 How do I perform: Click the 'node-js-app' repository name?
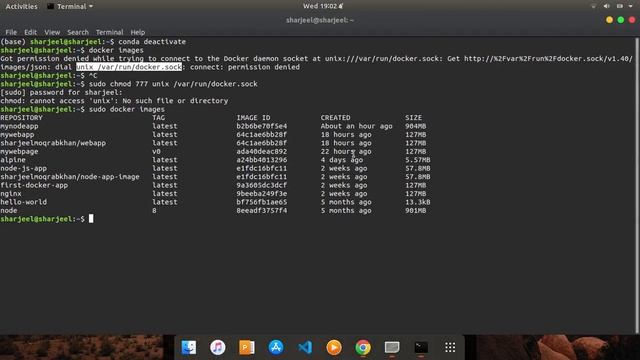(x=23, y=168)
